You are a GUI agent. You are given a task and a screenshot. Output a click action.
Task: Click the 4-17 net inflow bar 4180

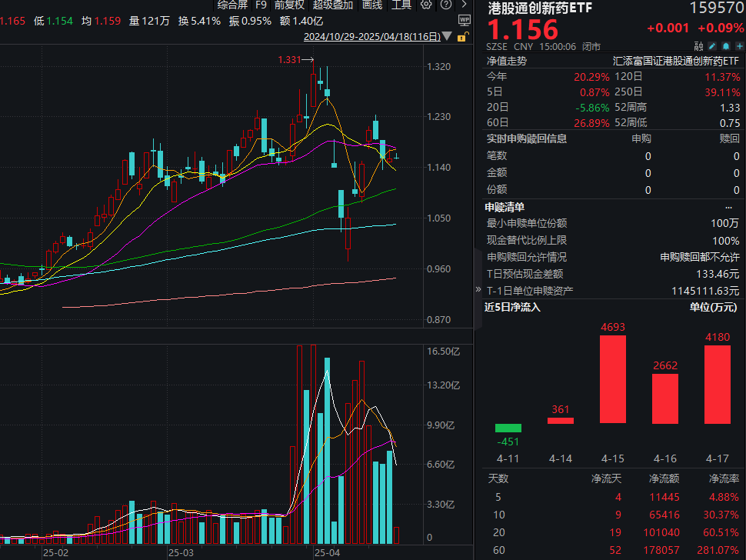tap(718, 385)
